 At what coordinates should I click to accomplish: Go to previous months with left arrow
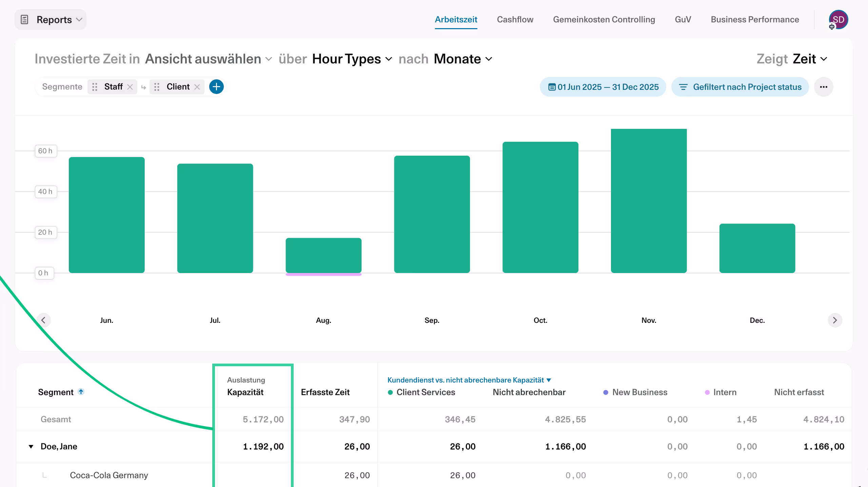pos(43,320)
